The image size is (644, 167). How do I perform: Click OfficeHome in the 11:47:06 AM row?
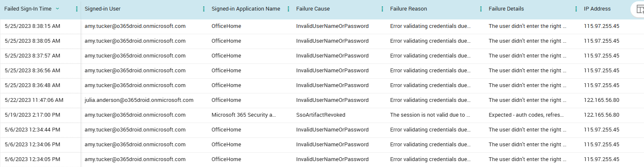[x=226, y=100]
